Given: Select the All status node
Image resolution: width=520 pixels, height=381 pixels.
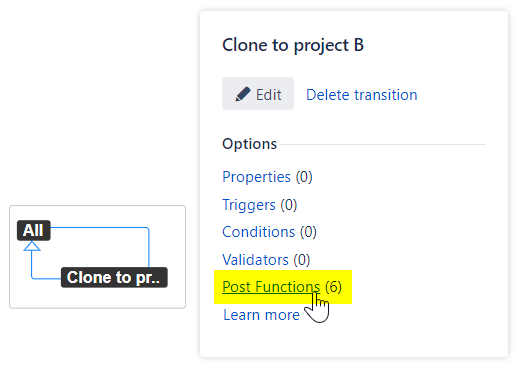Looking at the screenshot, I should 34,230.
